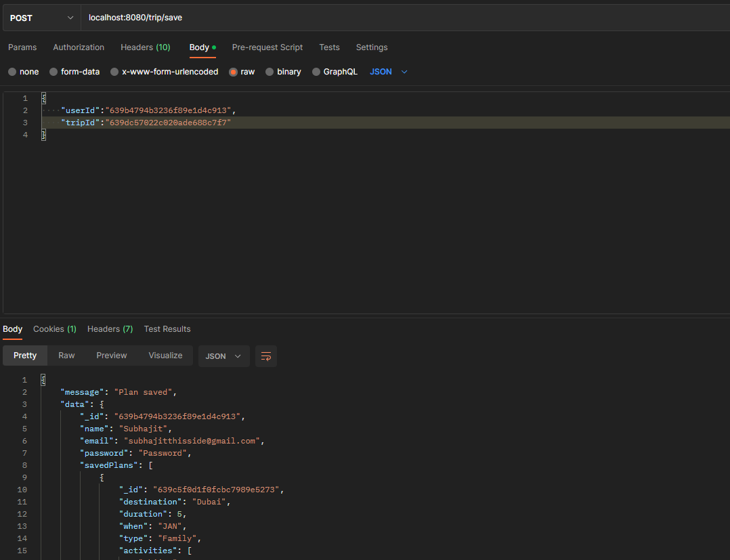Choose x-www-form-urlencoded body type

point(114,72)
